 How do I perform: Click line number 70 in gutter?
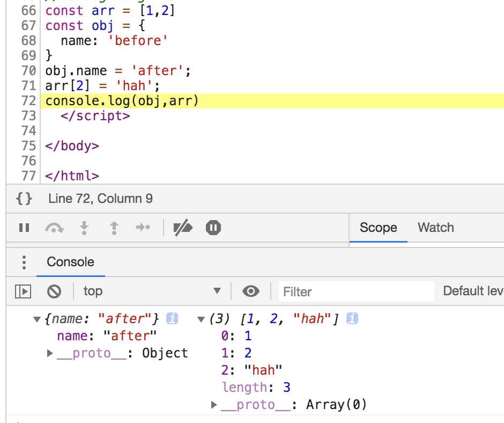(28, 71)
